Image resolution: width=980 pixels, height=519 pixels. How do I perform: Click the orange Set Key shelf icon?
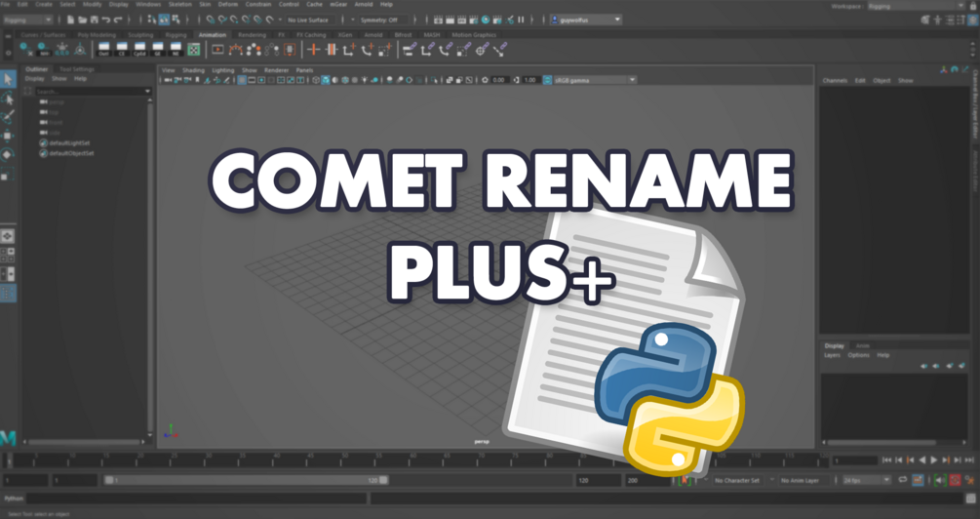314,50
